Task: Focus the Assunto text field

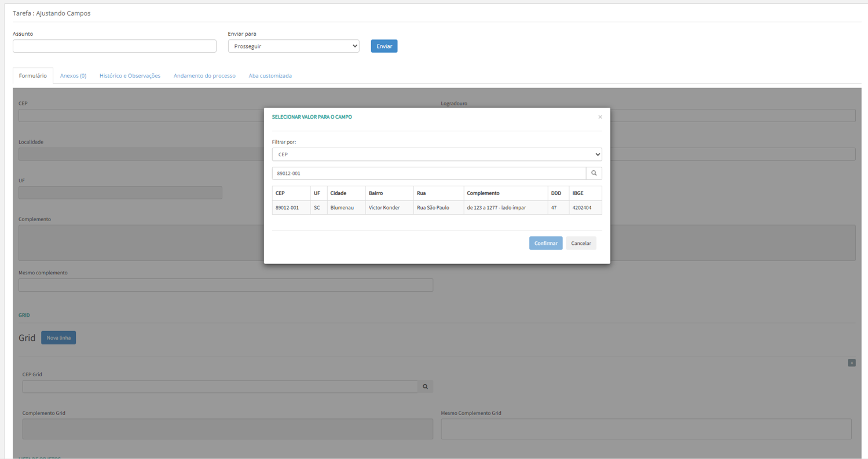Action: (115, 46)
